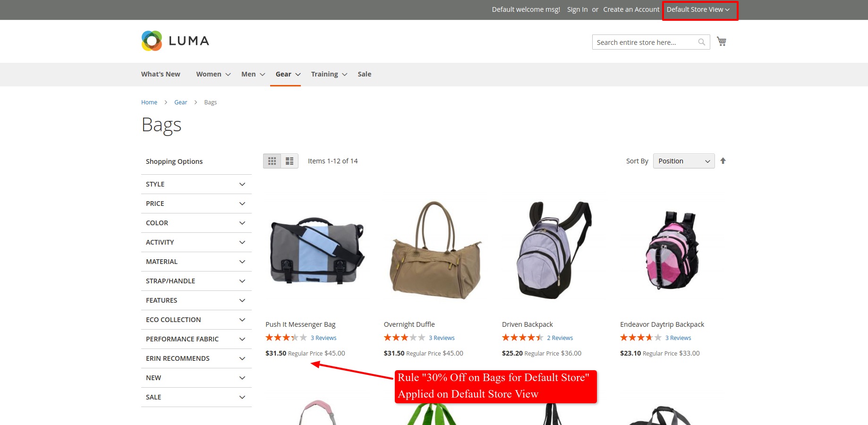Screen dimensions: 868x425
Task: Go to Gear breadcrumb
Action: pos(180,102)
